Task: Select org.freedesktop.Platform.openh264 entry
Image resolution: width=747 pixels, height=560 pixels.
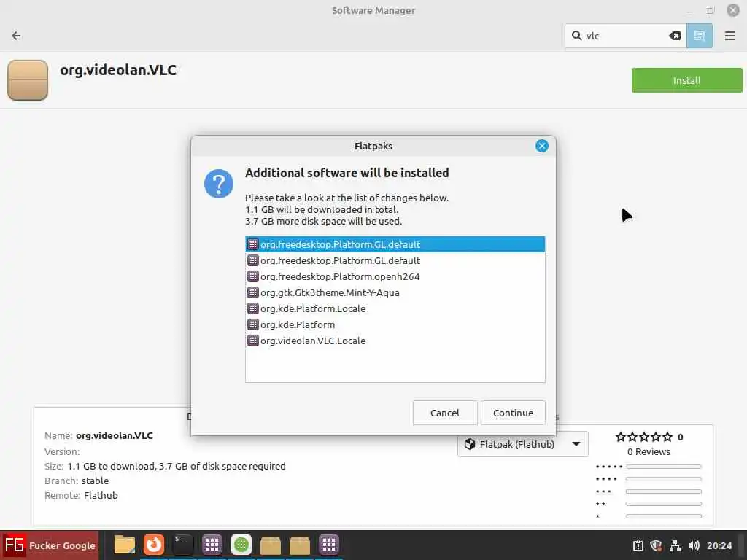Action: pyautogui.click(x=395, y=276)
